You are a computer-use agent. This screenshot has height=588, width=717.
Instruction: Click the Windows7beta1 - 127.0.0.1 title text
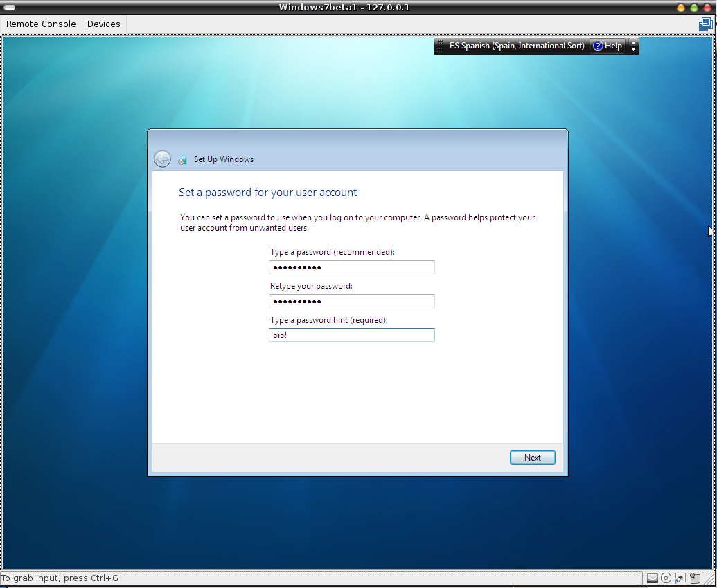pos(344,8)
